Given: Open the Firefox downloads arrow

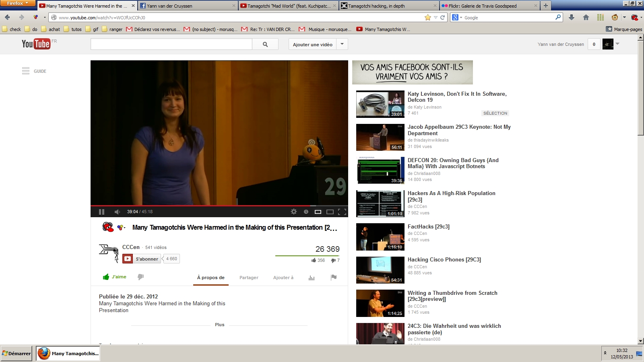Looking at the screenshot, I should pos(572,17).
